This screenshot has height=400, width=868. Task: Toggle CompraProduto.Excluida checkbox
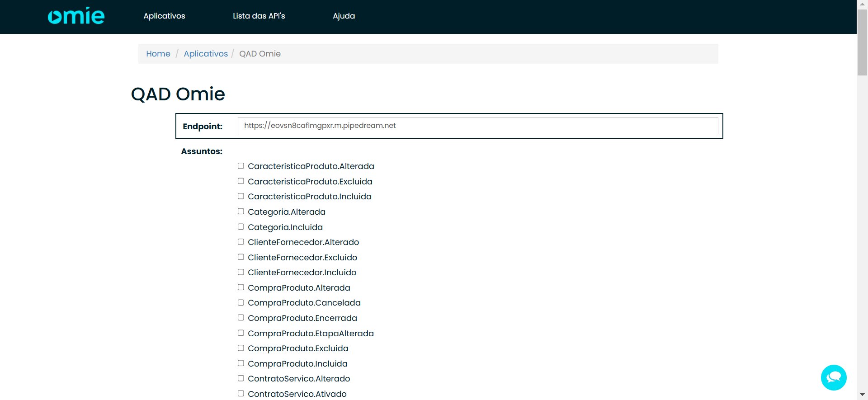point(241,348)
